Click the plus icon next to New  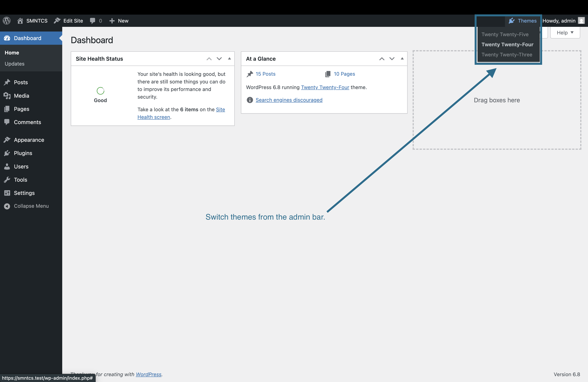[x=112, y=21]
